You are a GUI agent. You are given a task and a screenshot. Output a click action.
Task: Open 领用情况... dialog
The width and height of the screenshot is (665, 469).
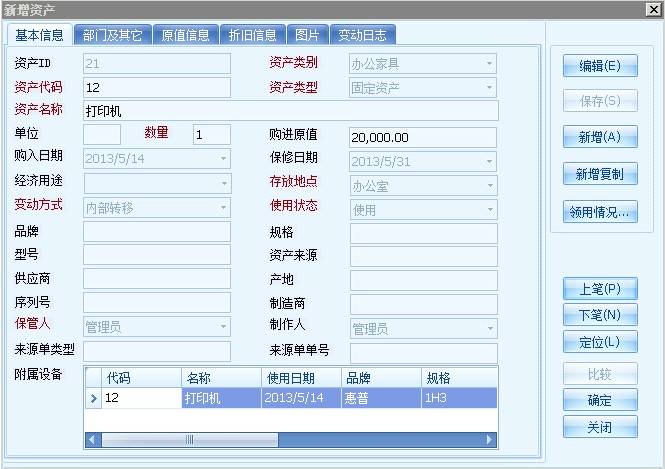[600, 212]
